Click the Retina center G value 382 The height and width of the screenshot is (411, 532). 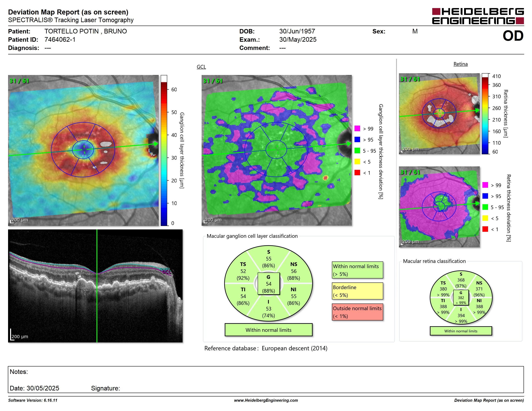point(461,298)
